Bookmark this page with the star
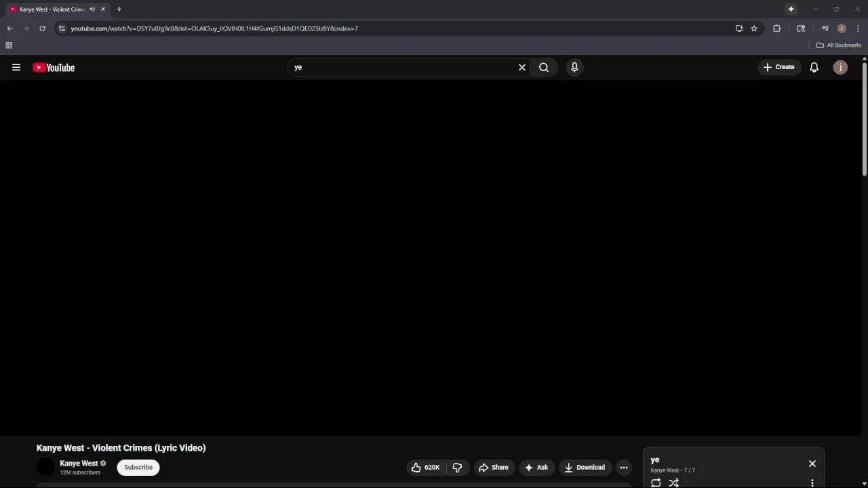This screenshot has height=488, width=868. [754, 28]
